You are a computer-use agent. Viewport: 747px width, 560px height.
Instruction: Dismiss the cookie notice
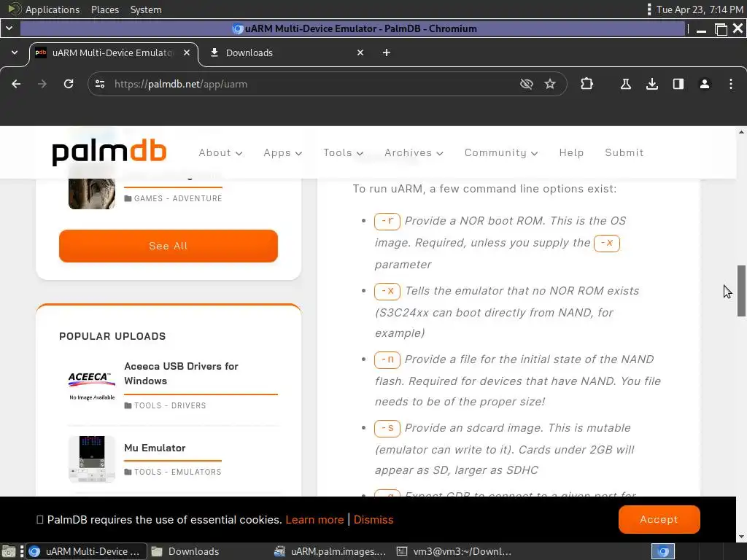click(373, 520)
